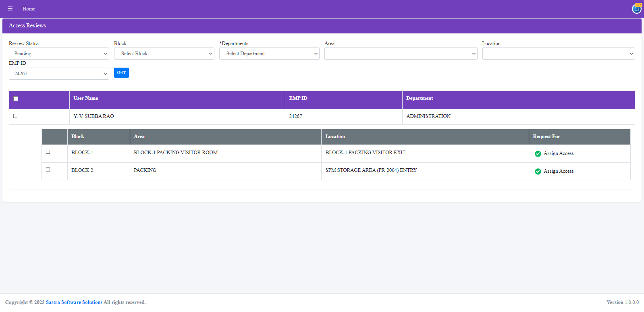The image size is (644, 312).
Task: Check the Y. V. SUBBA RAO row checkbox
Action: [x=15, y=116]
